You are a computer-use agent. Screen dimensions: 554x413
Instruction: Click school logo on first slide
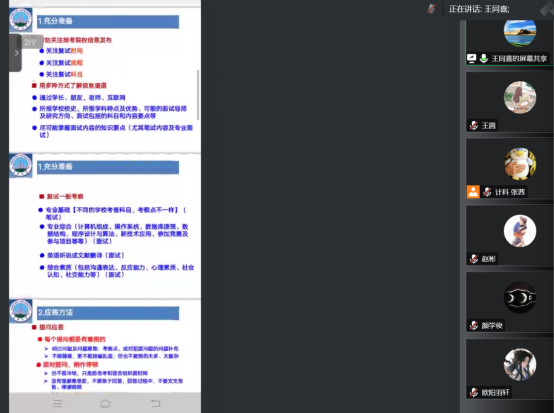20,19
